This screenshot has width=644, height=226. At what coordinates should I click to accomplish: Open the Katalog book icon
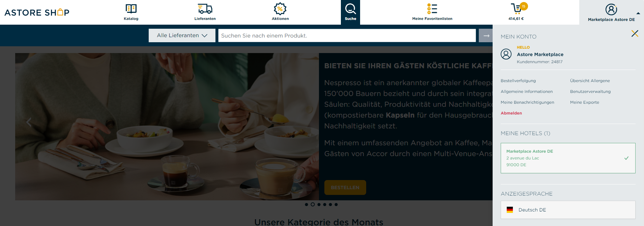(131, 9)
